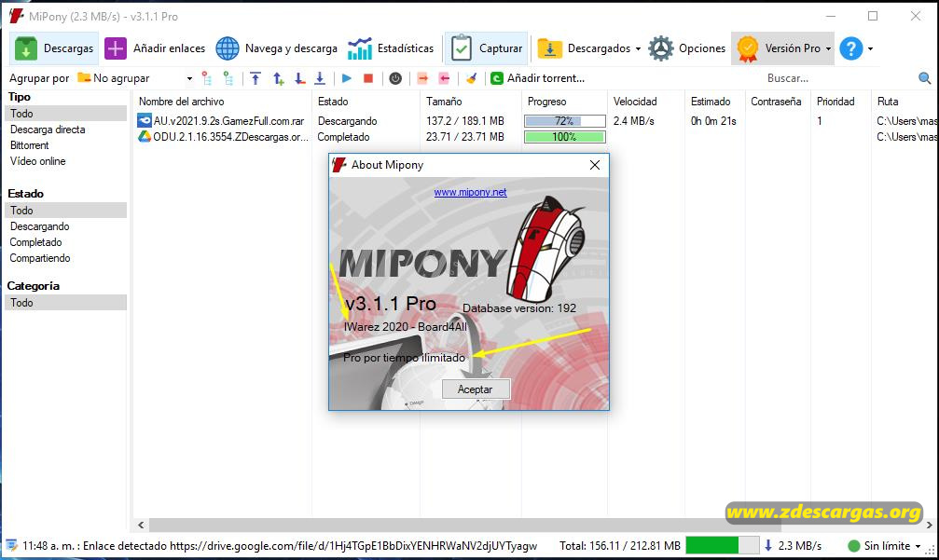This screenshot has height=560, width=939.
Task: Start downloads with the blue play icon
Action: 346,78
